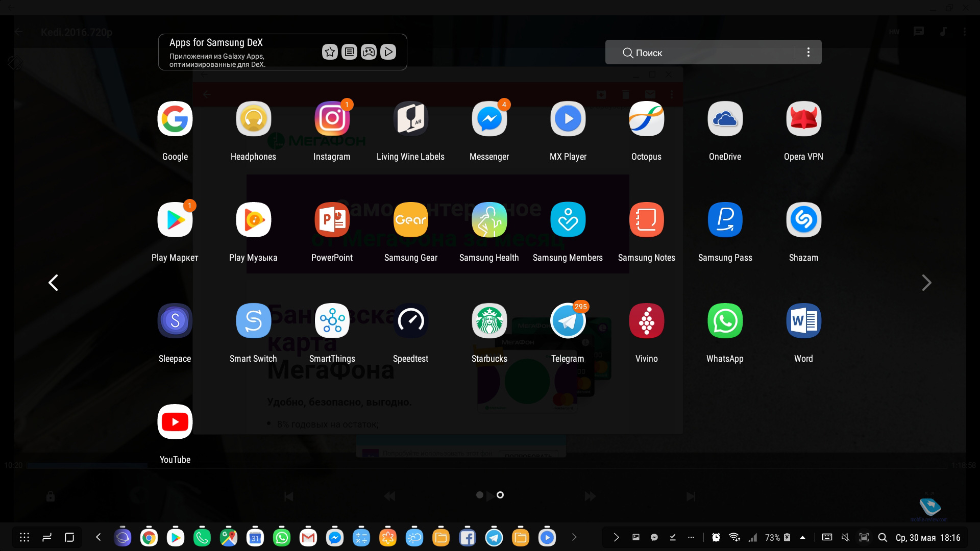Open Gmail from taskbar
This screenshot has height=551, width=980.
(308, 537)
